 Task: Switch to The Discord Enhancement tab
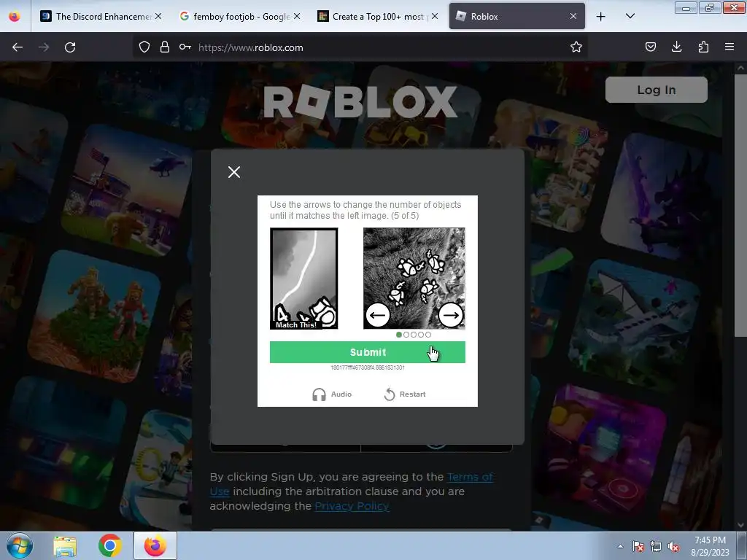[x=101, y=16]
